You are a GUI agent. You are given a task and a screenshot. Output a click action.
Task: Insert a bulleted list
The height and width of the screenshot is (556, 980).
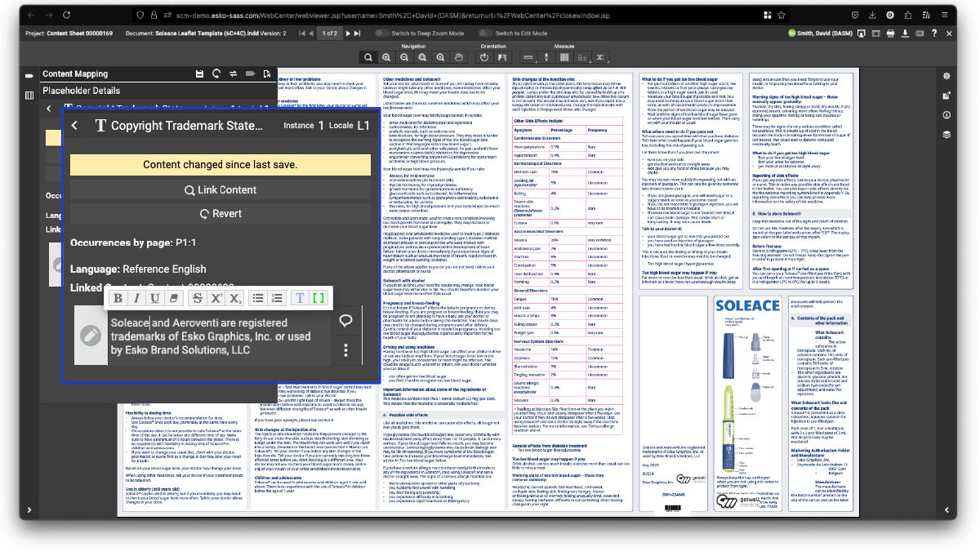pos(259,298)
